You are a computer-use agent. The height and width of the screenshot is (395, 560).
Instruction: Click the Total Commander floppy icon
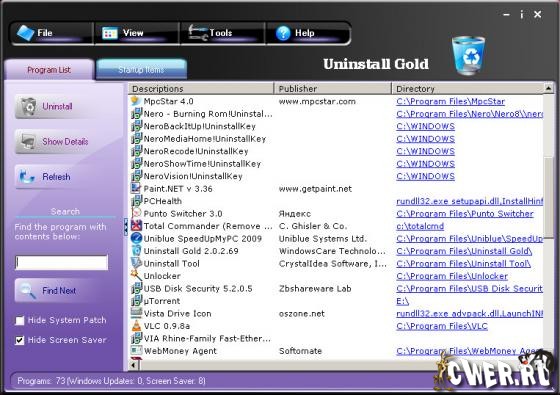click(x=136, y=226)
